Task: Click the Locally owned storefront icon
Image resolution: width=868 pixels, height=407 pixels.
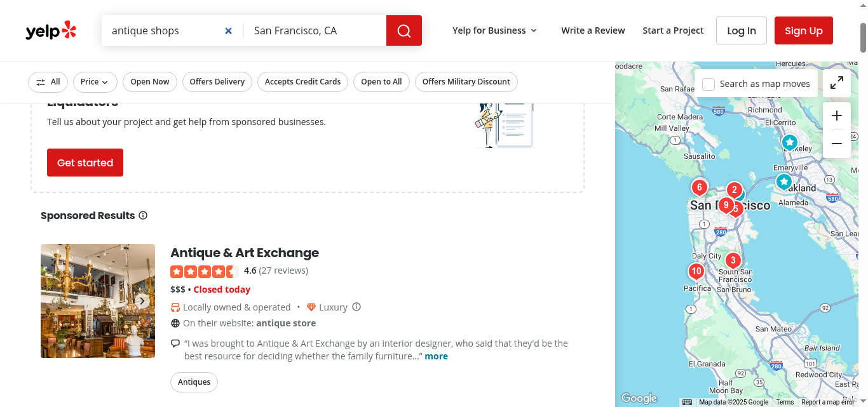Action: coord(175,307)
